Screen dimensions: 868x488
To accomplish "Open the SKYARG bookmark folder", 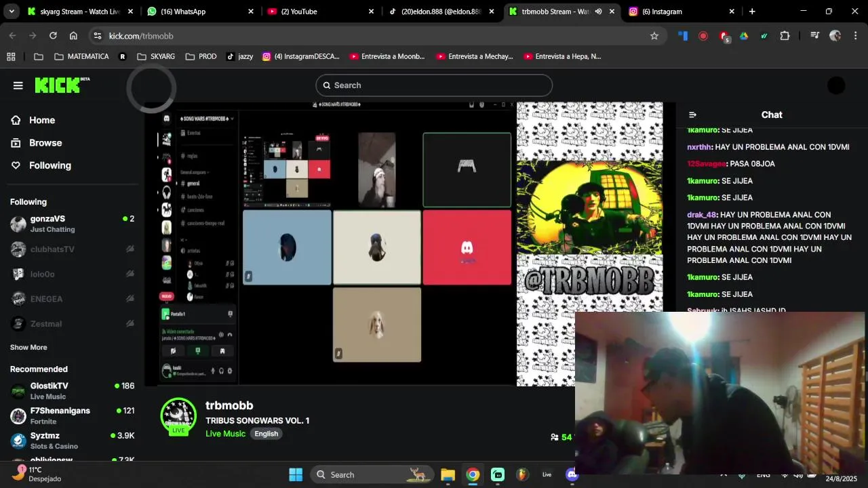I will (x=156, y=56).
